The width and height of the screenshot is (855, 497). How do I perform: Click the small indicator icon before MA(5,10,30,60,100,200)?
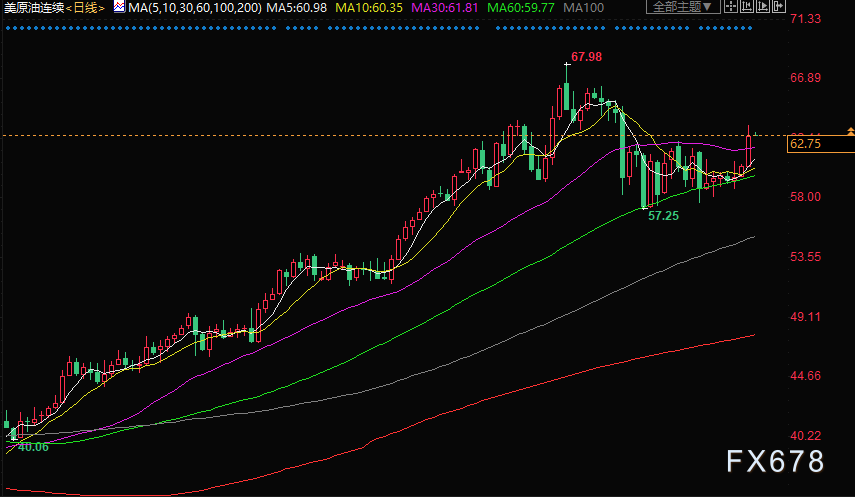(x=120, y=7)
